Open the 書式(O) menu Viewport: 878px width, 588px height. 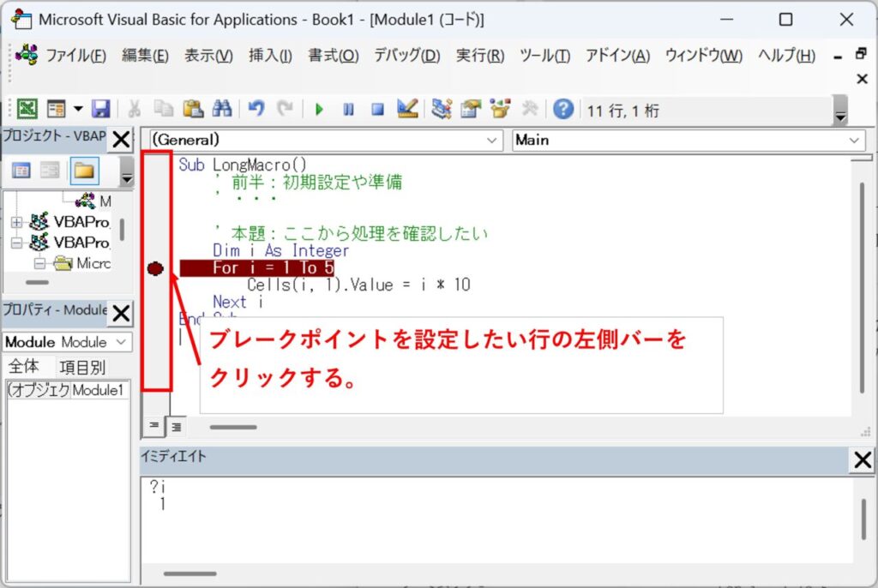(334, 56)
